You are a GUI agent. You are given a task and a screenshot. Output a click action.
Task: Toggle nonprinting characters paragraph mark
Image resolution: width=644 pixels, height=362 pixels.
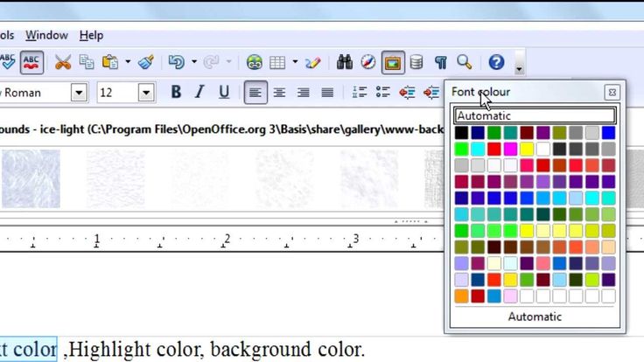pos(440,62)
